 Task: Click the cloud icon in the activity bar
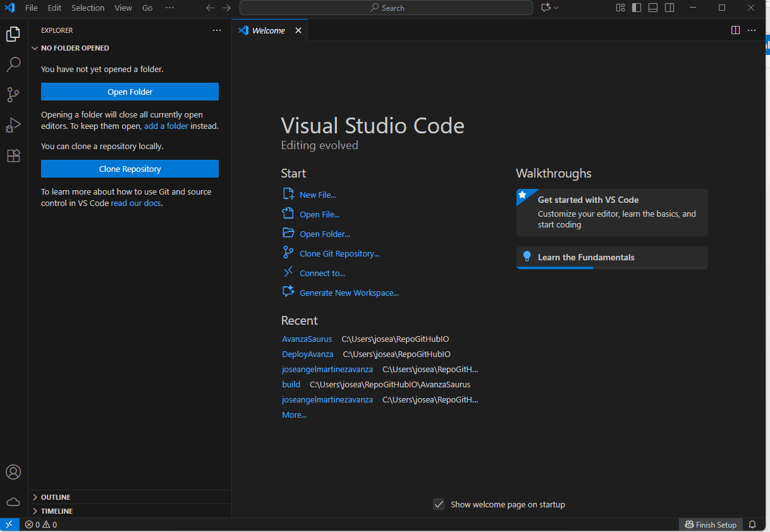click(13, 502)
